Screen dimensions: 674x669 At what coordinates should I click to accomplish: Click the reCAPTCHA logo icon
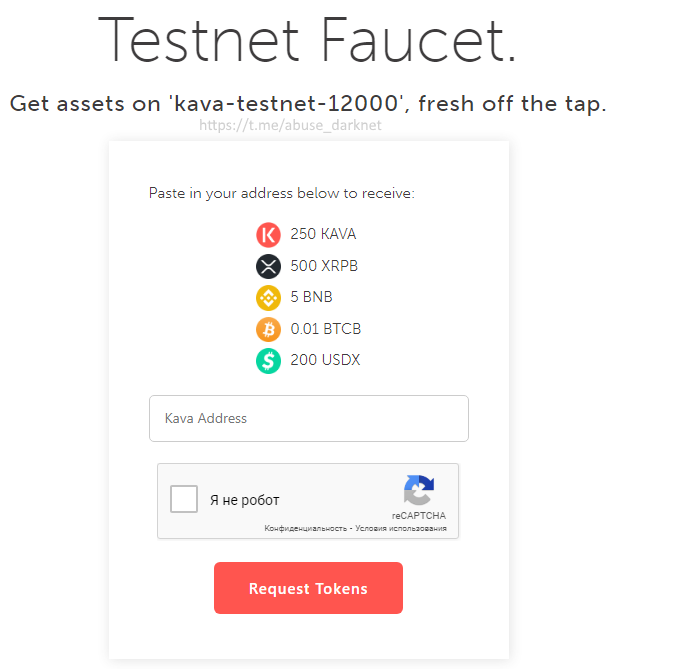point(419,490)
